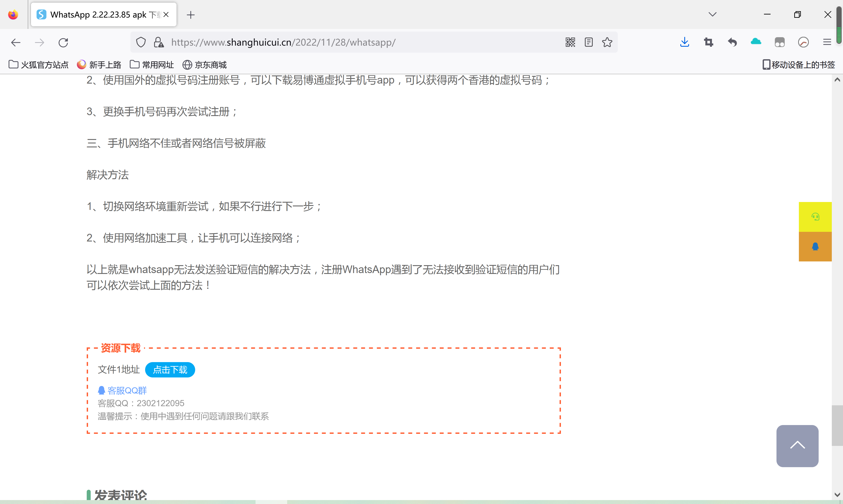This screenshot has height=504, width=843.
Task: Select the WhatsApp 2.22.23.85 apk tab
Action: click(104, 15)
